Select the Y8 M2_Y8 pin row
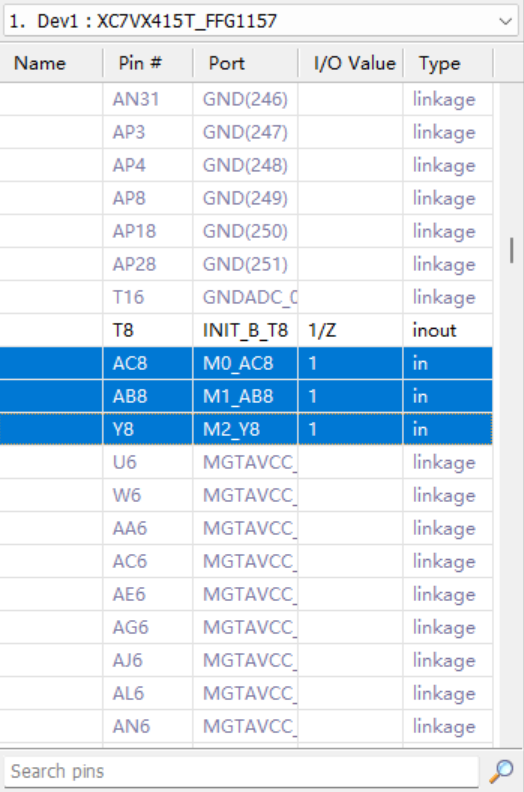Image resolution: width=524 pixels, height=792 pixels. (x=246, y=429)
